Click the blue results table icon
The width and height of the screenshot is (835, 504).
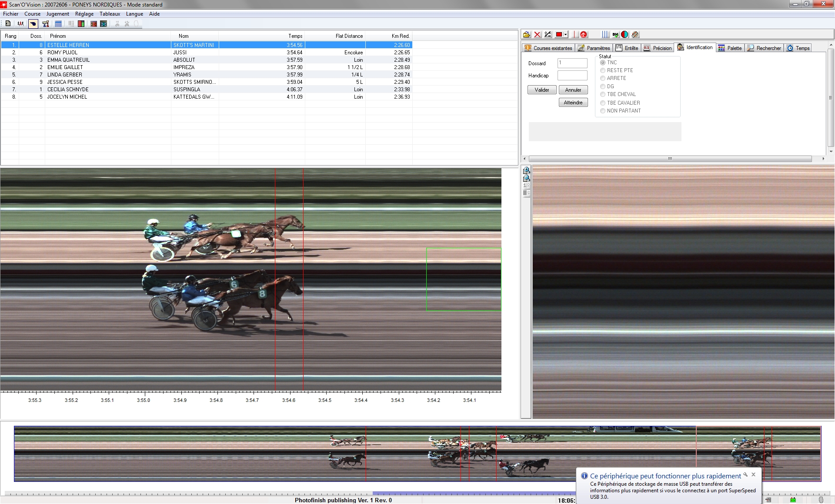tap(58, 24)
